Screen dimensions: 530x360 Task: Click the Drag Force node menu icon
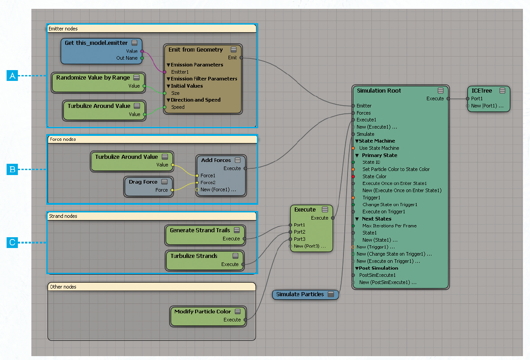[x=164, y=182]
